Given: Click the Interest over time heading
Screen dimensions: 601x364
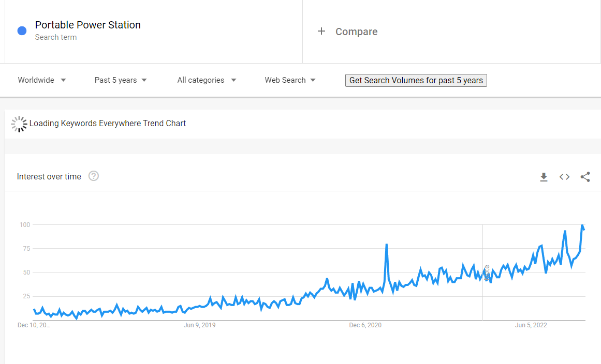Looking at the screenshot, I should pos(49,176).
